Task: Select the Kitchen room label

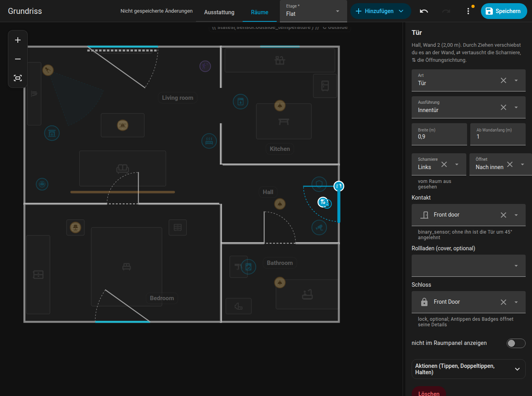Action: coord(280,149)
